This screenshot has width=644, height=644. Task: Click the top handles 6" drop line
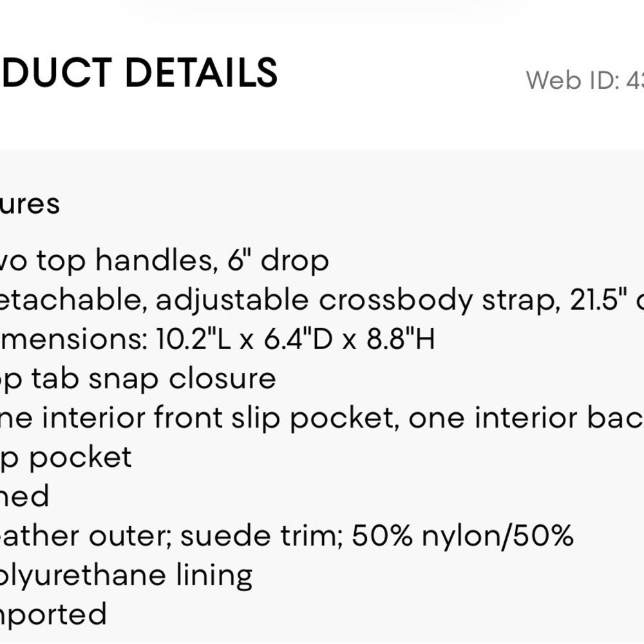[x=164, y=261]
